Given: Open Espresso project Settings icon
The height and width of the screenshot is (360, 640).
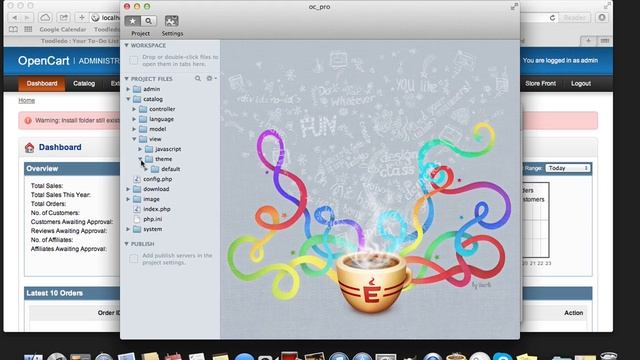Looking at the screenshot, I should [x=171, y=21].
